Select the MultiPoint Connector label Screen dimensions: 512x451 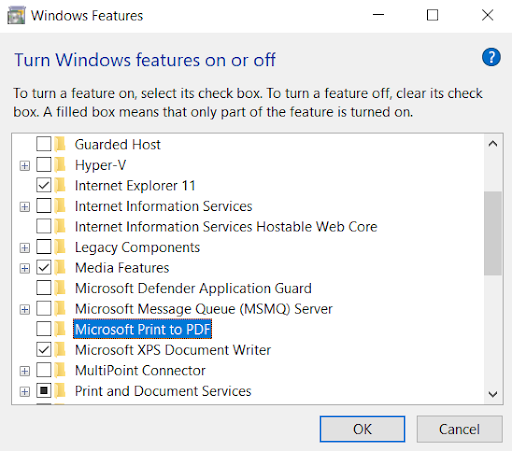(x=140, y=371)
